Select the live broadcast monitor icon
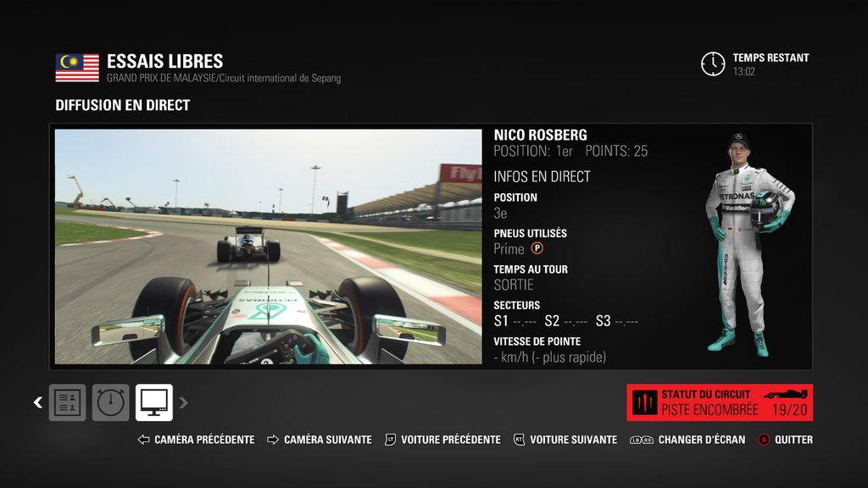Screen dimensions: 868x488 [154, 402]
